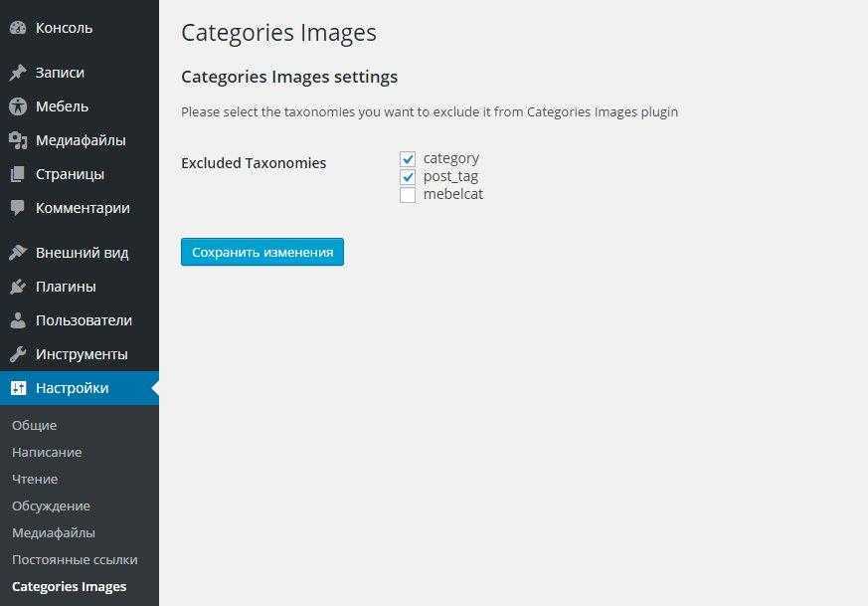Screen dimensions: 868x606
Task: Click the Консоль dashboard icon
Action: 18,28
